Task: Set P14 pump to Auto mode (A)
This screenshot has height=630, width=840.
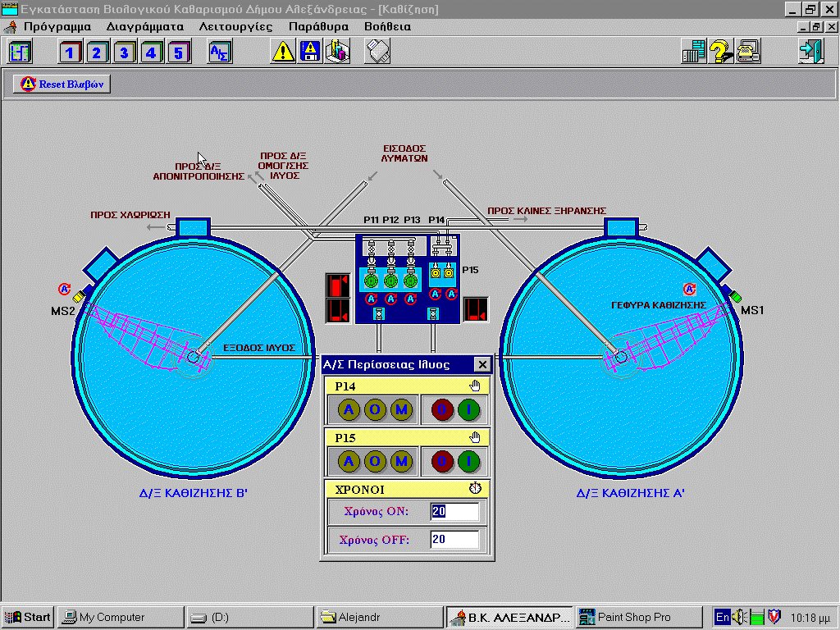Action: [348, 410]
